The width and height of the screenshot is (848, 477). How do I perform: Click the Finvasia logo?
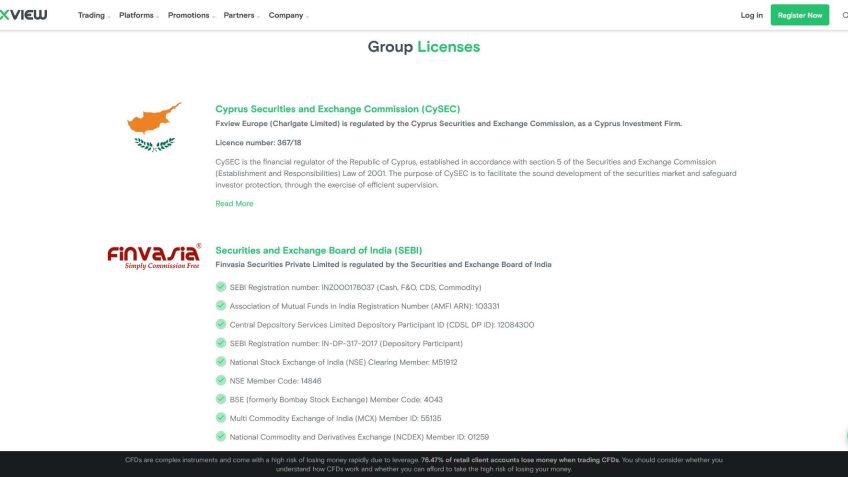coord(154,256)
